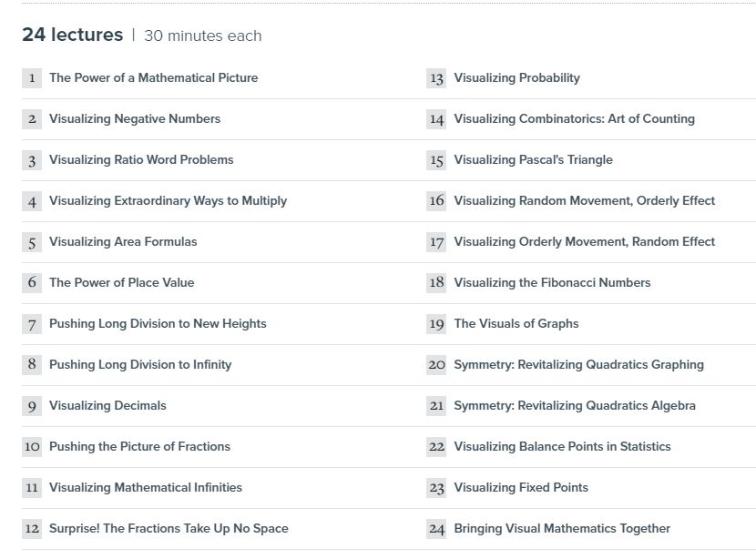The image size is (756, 559).
Task: Click the number 19 lecture badge
Action: click(x=436, y=324)
